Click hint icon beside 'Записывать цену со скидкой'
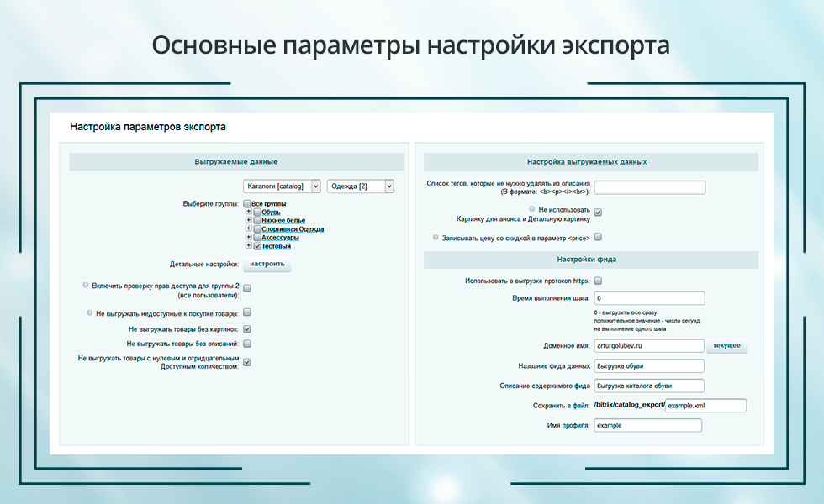This screenshot has height=504, width=824. pos(435,238)
